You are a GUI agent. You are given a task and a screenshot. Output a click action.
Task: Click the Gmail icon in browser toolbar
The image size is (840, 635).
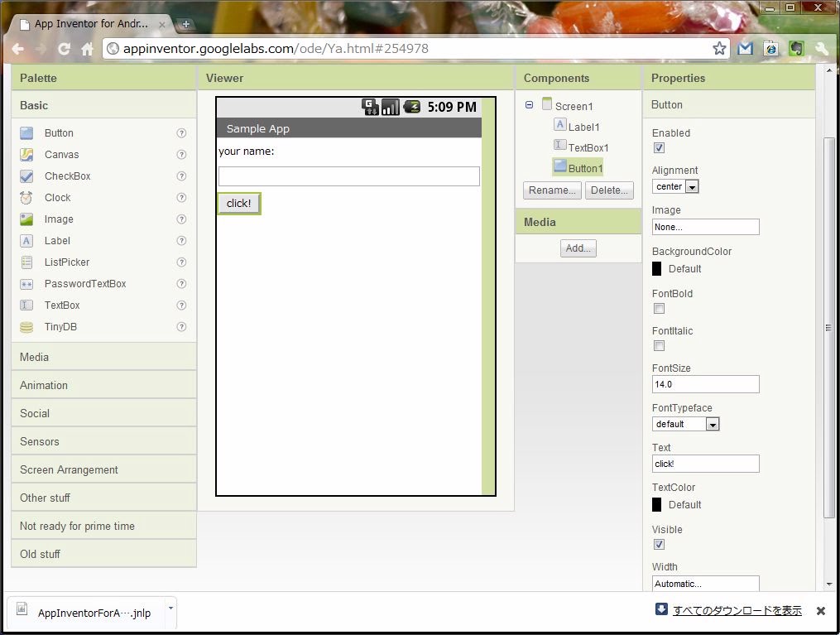(x=746, y=49)
